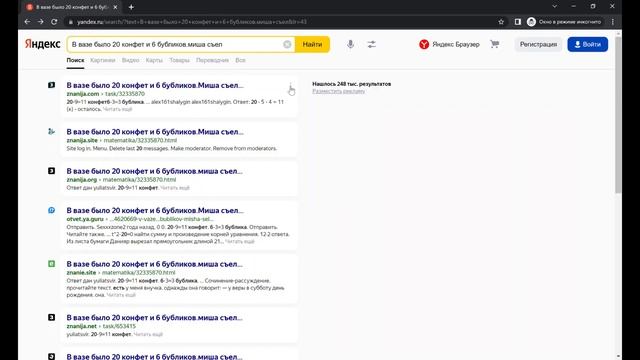Open the znanija.site result title
The image size is (640, 360).
coord(155,132)
